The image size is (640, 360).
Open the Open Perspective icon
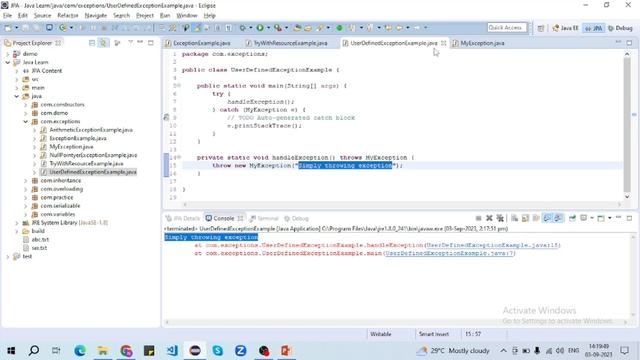pos(541,28)
